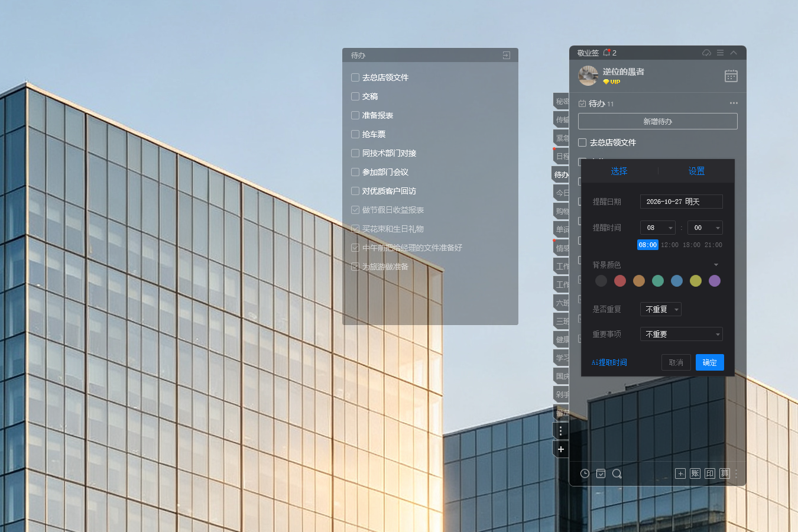
Task: Click the plus square icon in bottom toolbar
Action: [680, 473]
